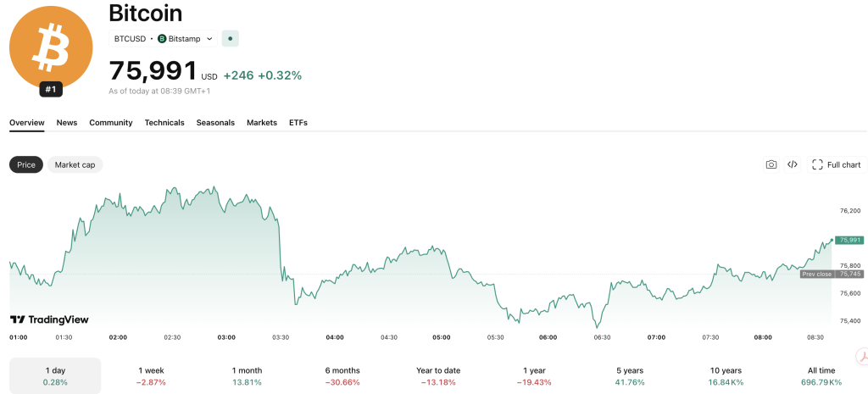
Task: Open the Full chart view
Action: pos(837,164)
